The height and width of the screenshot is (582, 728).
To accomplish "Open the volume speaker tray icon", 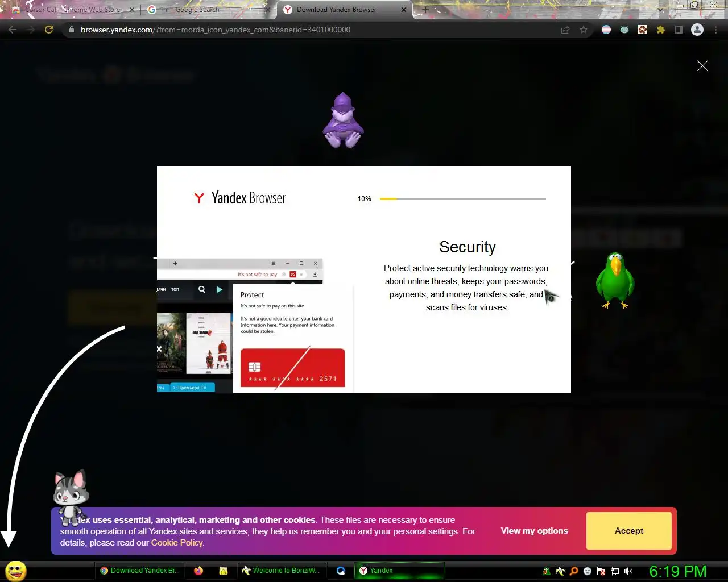I will coord(628,571).
